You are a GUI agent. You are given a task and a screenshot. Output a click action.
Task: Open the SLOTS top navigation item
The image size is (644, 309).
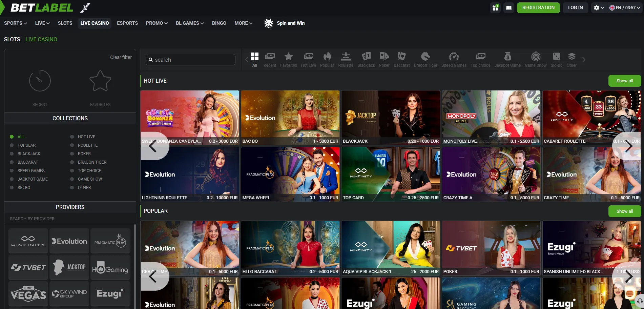click(x=65, y=23)
